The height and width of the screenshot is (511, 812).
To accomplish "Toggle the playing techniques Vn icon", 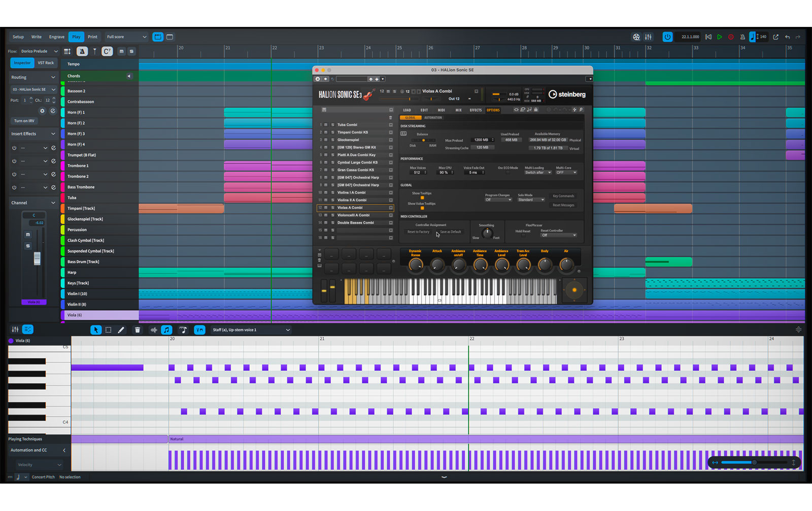I will point(199,330).
